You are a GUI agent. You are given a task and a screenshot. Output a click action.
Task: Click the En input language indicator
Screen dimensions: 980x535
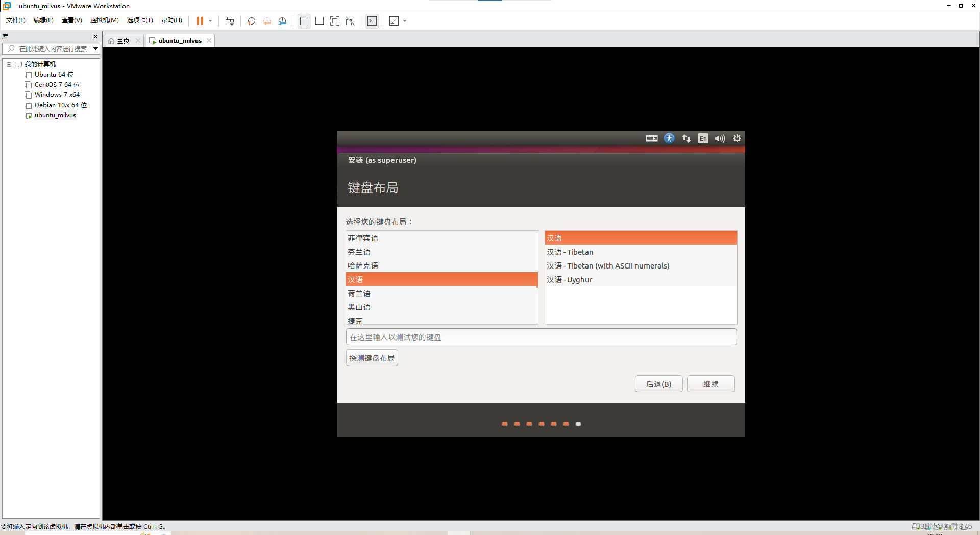tap(703, 138)
